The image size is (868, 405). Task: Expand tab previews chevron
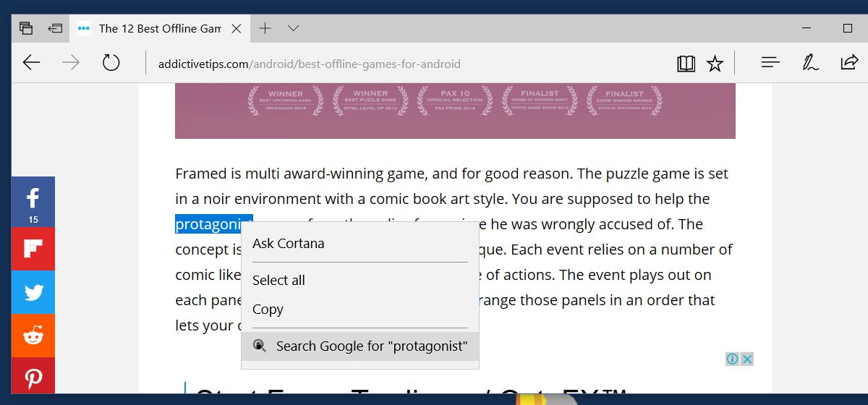pos(293,28)
